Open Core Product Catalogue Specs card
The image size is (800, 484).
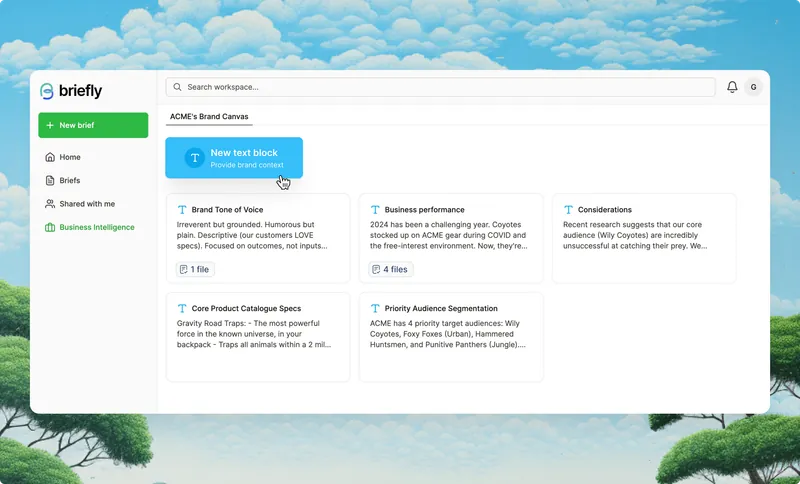tap(258, 337)
